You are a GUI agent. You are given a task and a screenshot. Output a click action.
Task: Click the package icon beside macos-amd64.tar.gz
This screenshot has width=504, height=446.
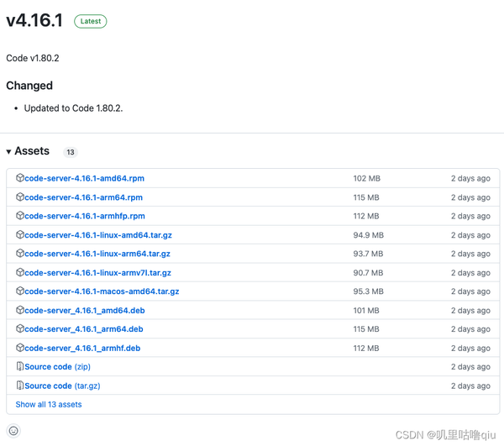click(20, 291)
